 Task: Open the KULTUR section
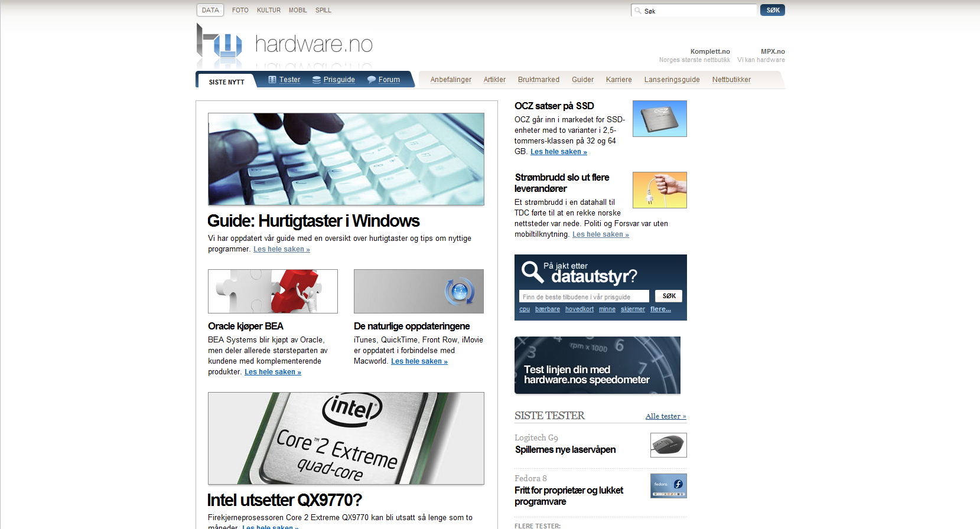(269, 10)
